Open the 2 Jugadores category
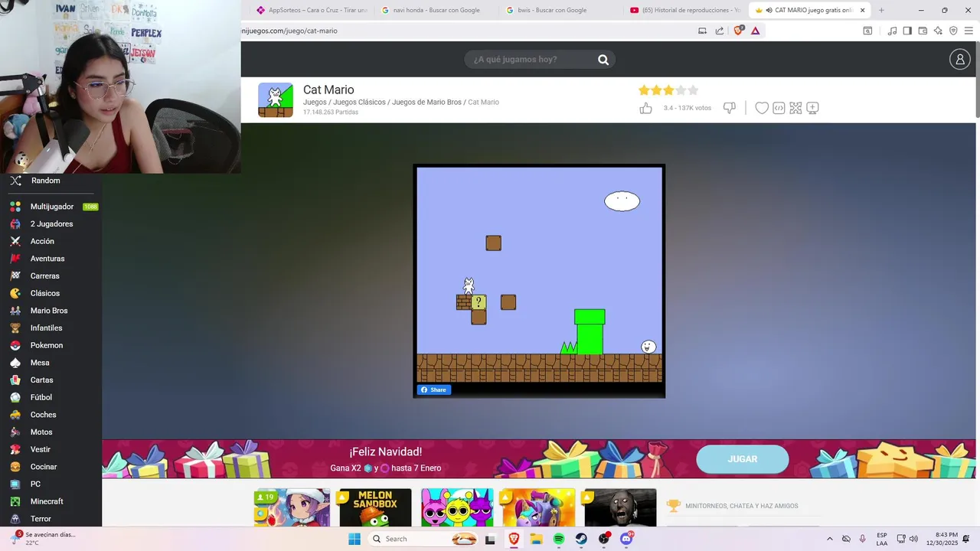 point(51,224)
